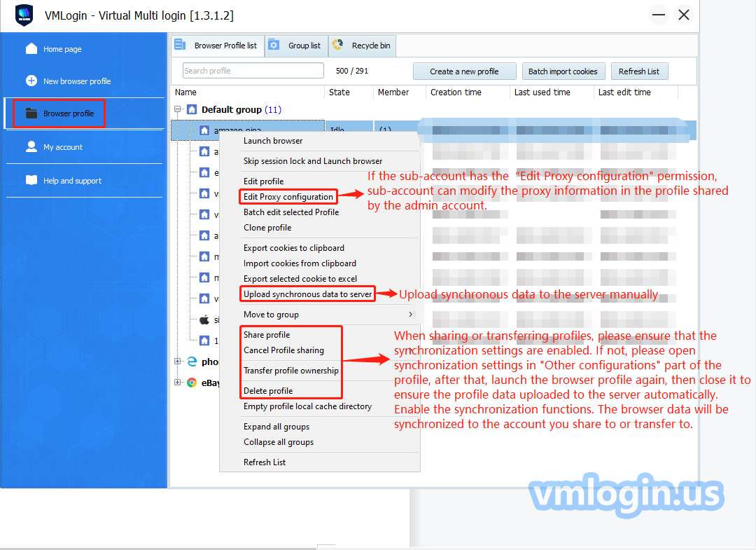This screenshot has width=756, height=550.
Task: Click the My account person icon
Action: pyautogui.click(x=31, y=146)
